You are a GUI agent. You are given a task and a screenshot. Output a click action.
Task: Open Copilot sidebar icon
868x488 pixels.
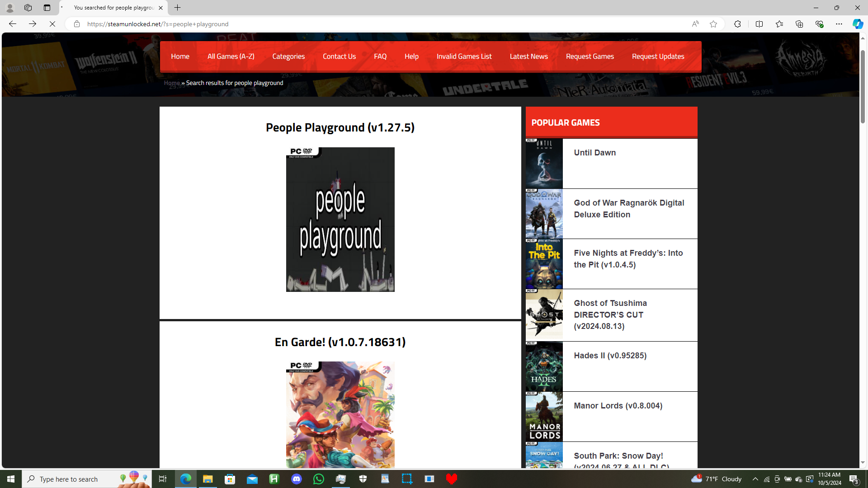[857, 24]
